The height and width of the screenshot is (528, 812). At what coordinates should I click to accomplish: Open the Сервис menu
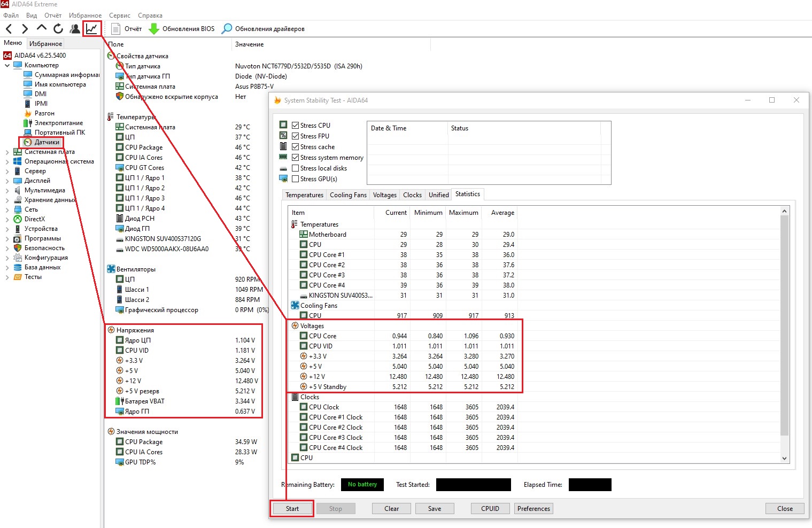point(120,15)
